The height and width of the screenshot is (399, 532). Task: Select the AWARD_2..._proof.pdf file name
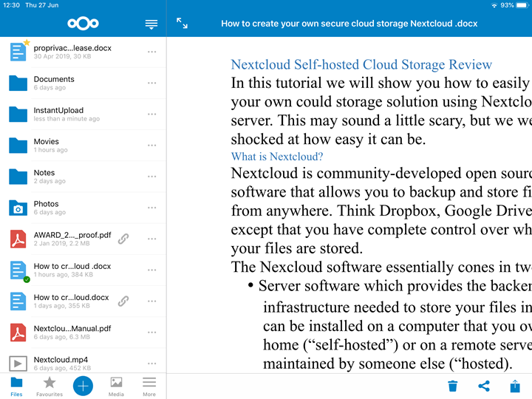point(72,235)
